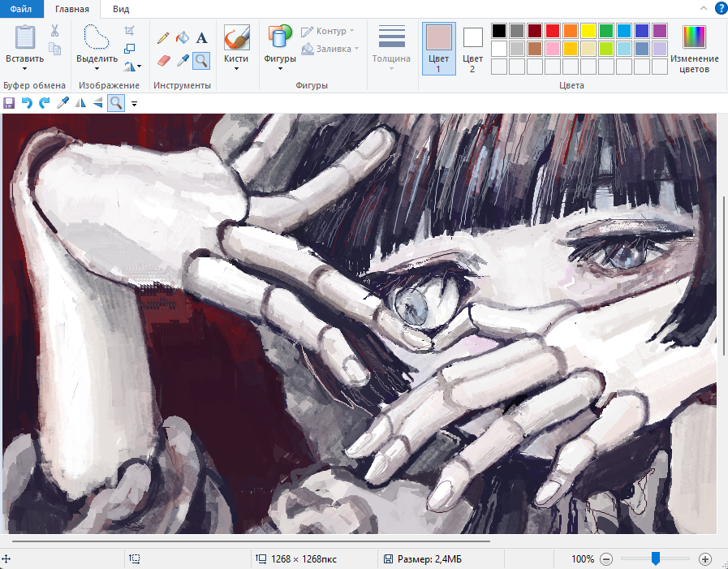Screen dimensions: 728x569
Task: Select the Fill with color bucket tool
Action: click(x=183, y=37)
